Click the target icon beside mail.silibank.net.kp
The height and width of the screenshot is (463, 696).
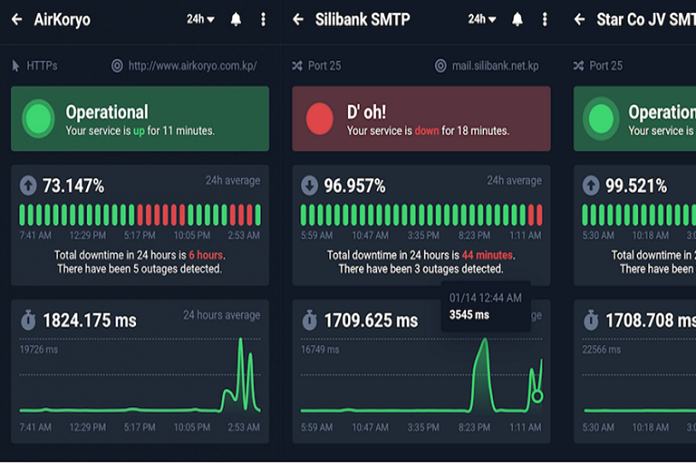[x=440, y=66]
